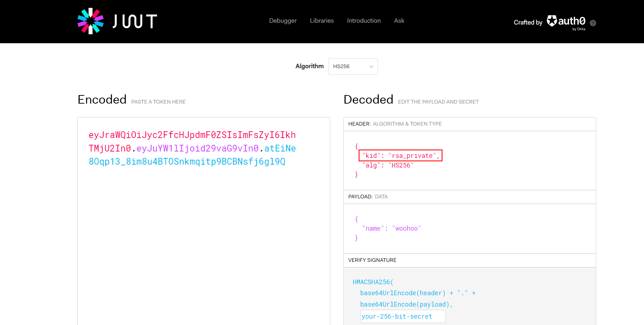Click the "name": "woohoo" payload line
Viewport: 644px width, 325px height.
point(392,228)
